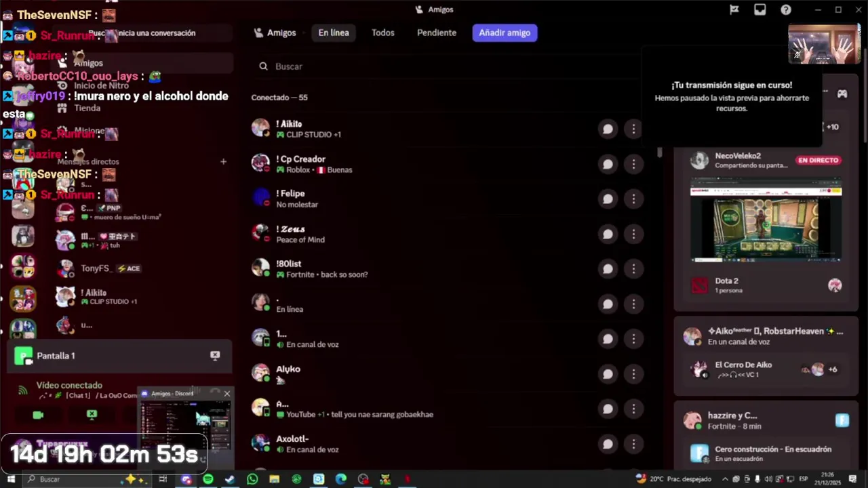Switch to the En línea tab
Image resolution: width=868 pixels, height=488 pixels.
334,33
